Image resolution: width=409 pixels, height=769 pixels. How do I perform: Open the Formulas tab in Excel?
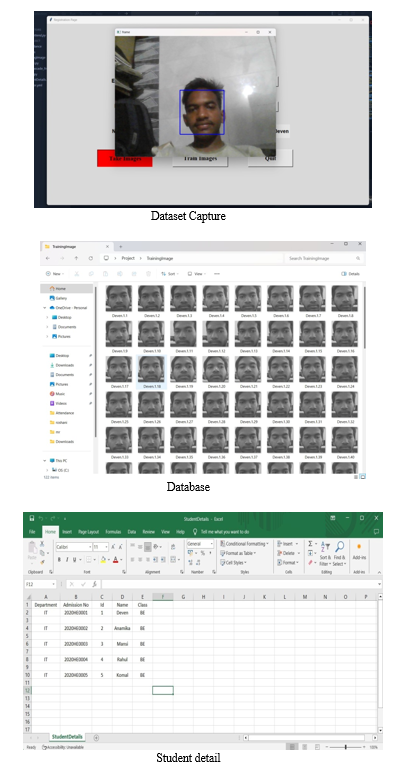pyautogui.click(x=113, y=532)
